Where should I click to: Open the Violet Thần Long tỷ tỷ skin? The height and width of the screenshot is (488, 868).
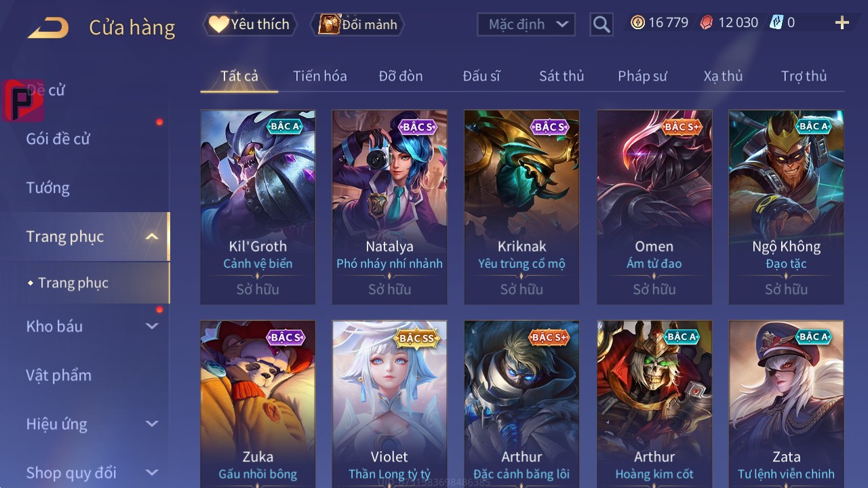pos(390,404)
